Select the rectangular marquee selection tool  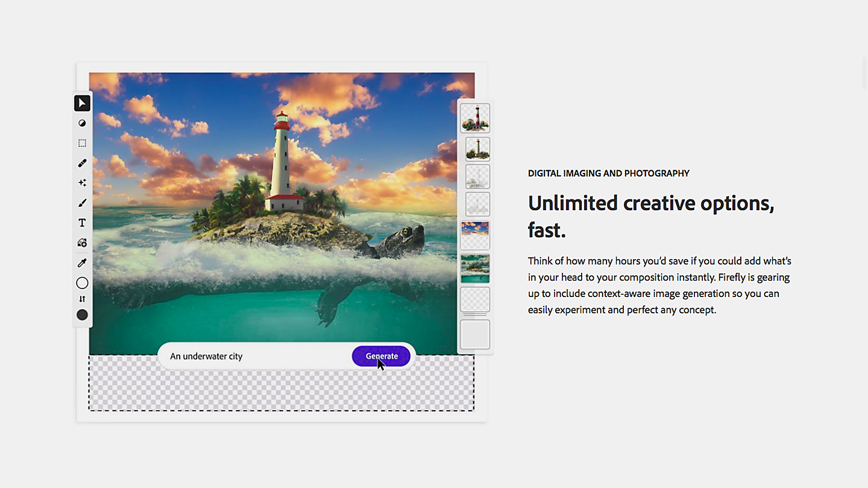(x=82, y=143)
